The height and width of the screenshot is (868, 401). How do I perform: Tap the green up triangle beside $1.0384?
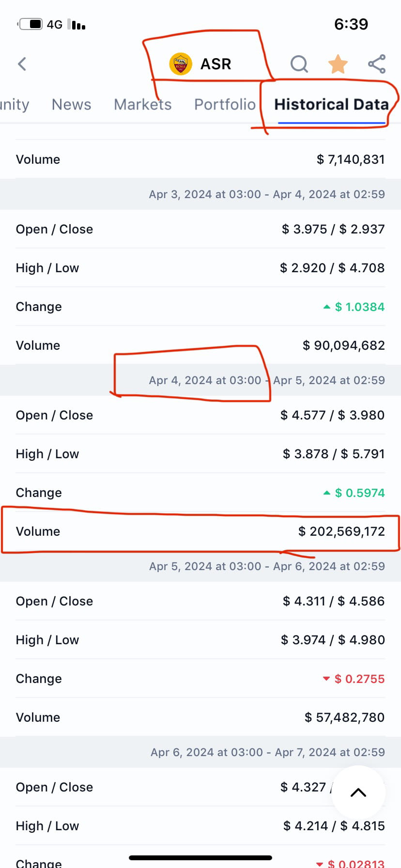click(327, 307)
